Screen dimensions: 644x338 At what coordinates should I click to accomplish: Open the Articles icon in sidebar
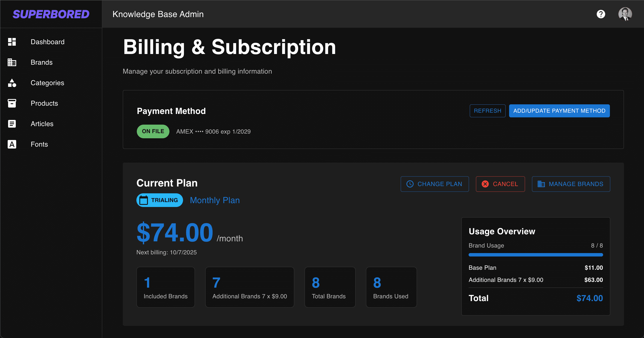(x=12, y=124)
